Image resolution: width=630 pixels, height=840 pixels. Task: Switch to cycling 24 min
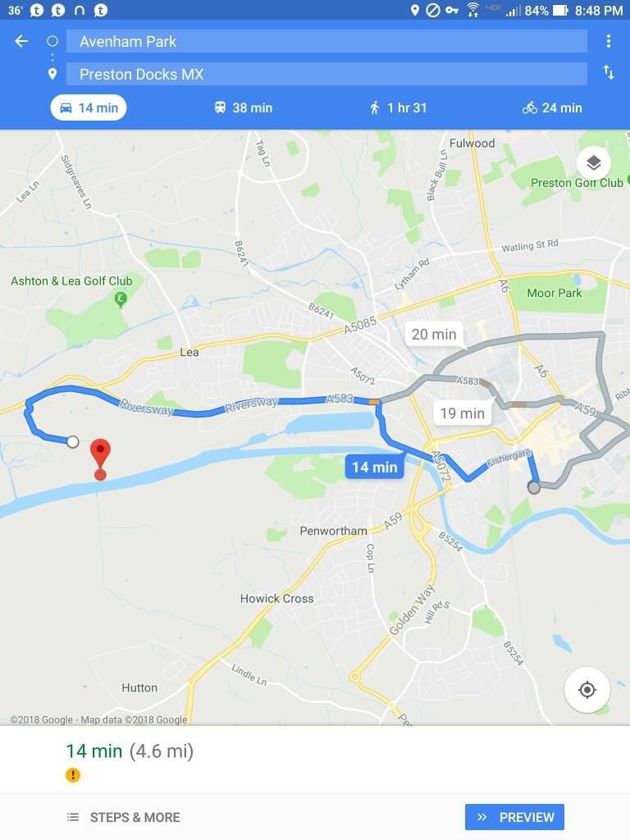552,107
